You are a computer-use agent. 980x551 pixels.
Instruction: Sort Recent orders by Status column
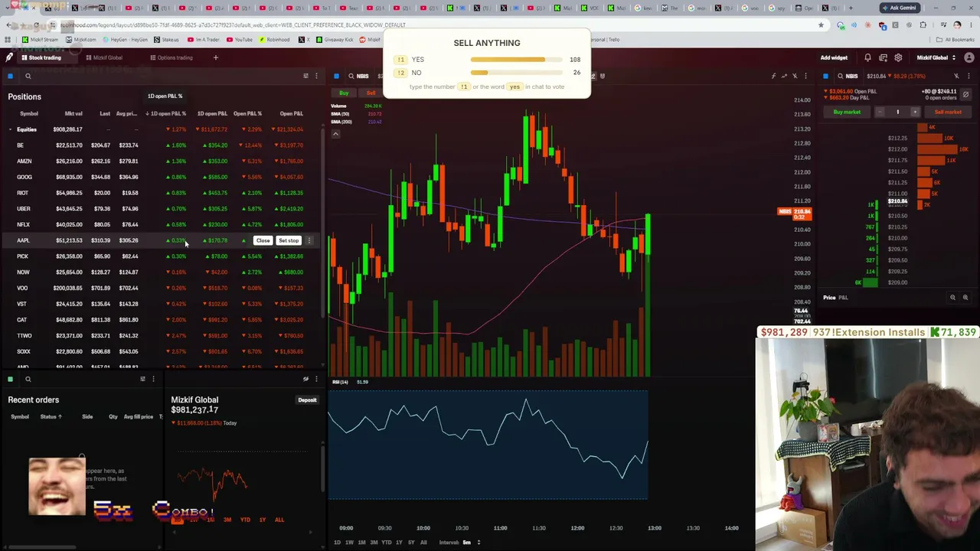pyautogui.click(x=51, y=416)
